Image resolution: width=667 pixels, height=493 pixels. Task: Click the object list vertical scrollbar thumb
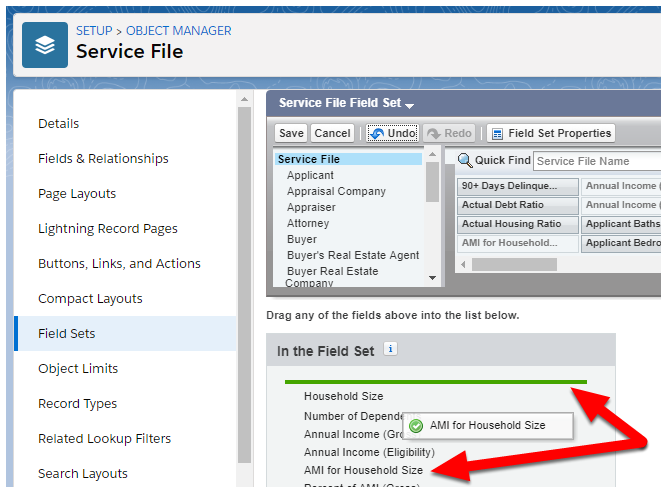(x=433, y=182)
